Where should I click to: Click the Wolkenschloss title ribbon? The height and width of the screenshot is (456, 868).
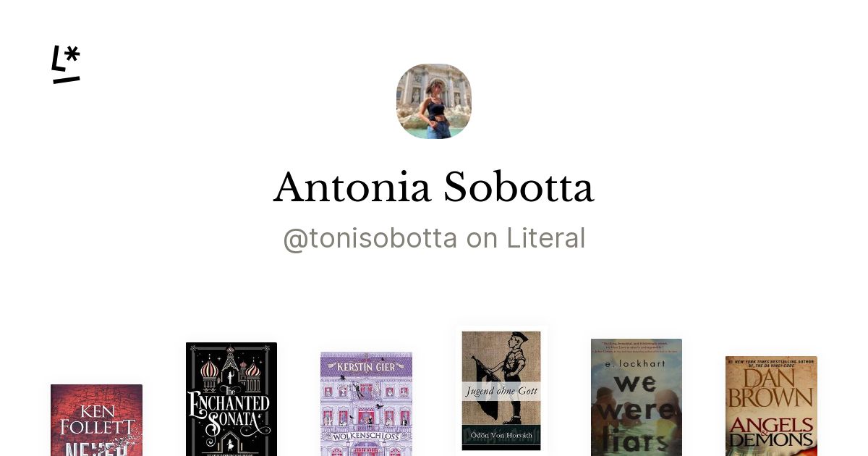(x=366, y=438)
